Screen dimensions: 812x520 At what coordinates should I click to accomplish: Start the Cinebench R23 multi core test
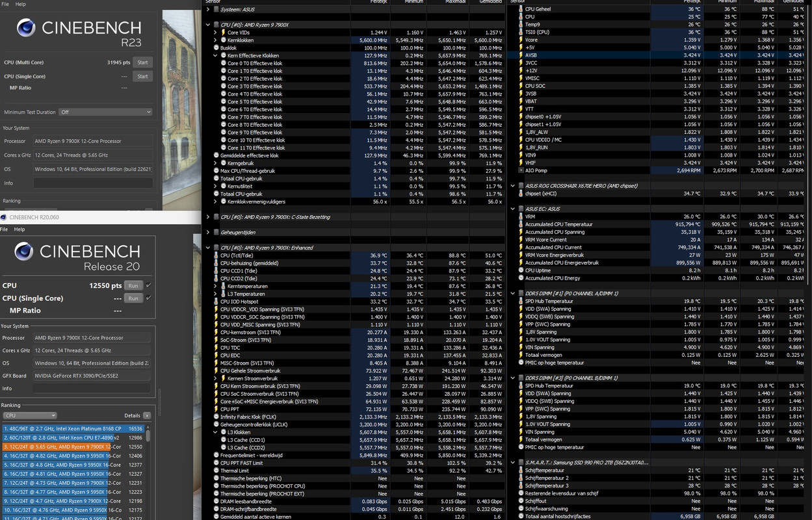142,62
